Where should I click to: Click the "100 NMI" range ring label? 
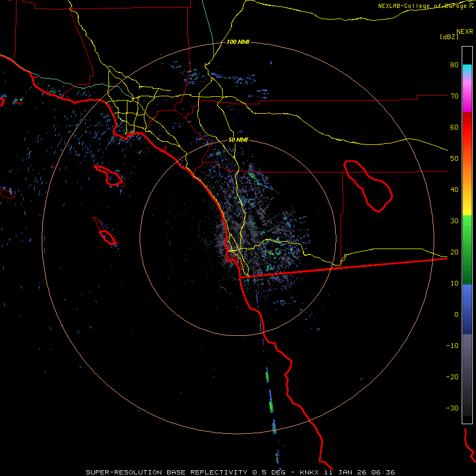(238, 42)
